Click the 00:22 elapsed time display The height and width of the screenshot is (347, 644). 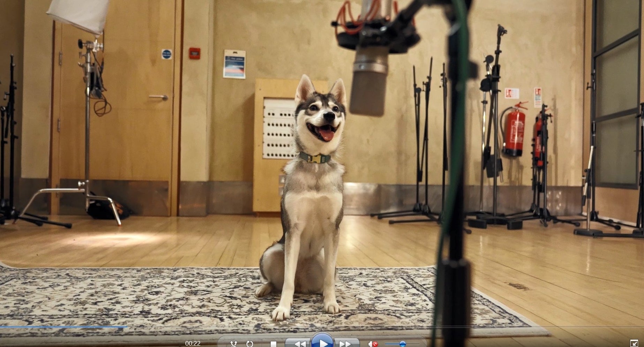tap(193, 344)
